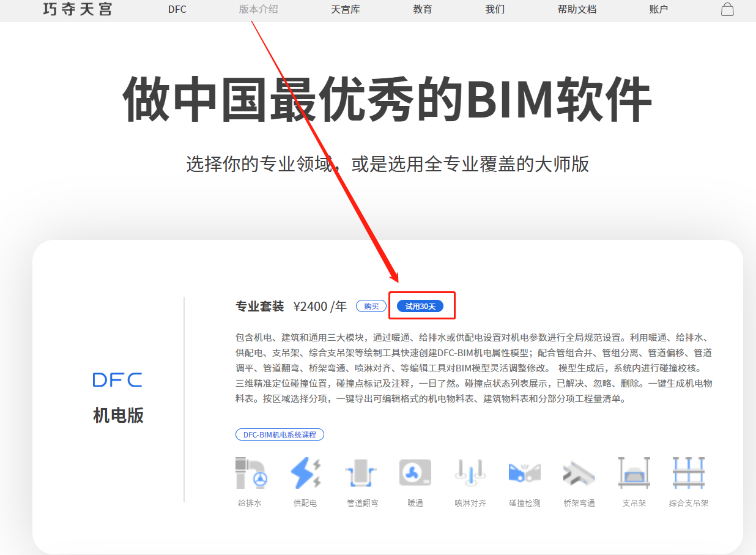Click the 喷淋对齐 sprinkler icon

point(470,473)
